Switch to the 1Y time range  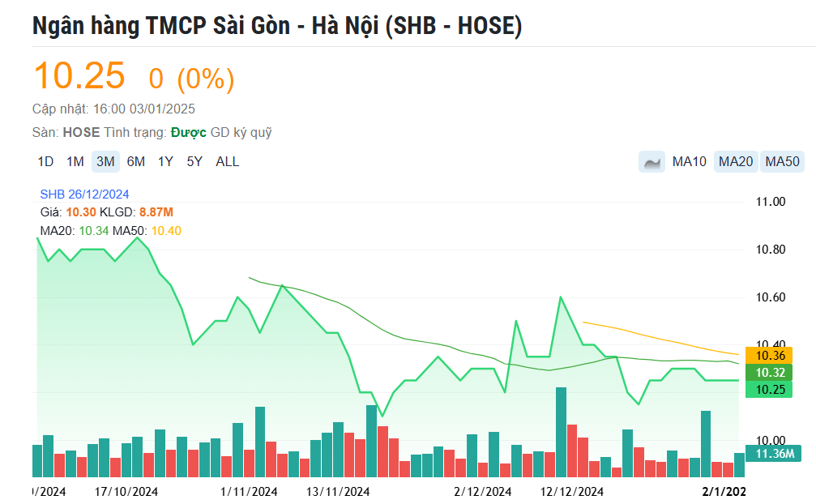tap(165, 162)
